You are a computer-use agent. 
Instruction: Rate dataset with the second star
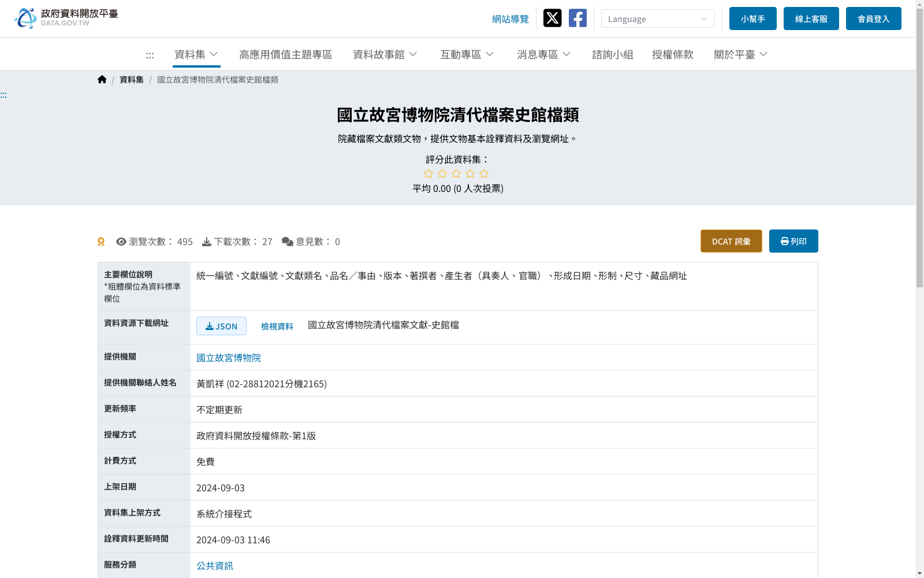442,173
